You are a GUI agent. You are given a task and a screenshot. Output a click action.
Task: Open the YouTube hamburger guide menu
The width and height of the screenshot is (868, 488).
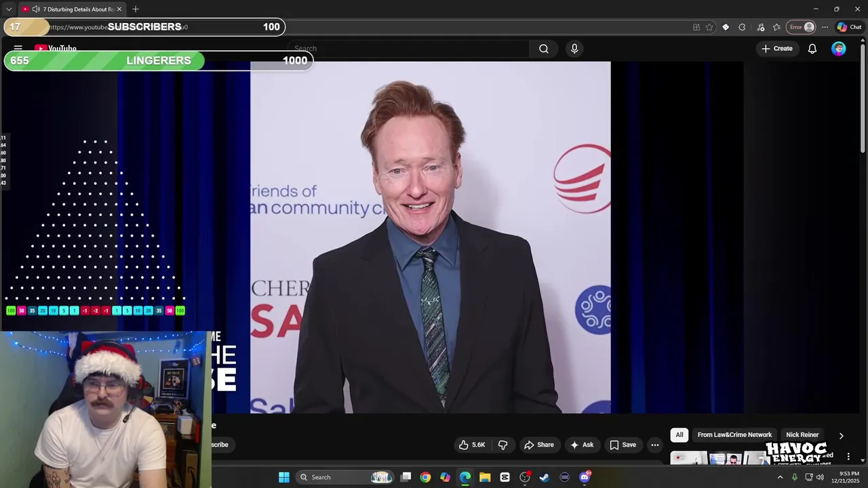click(18, 49)
